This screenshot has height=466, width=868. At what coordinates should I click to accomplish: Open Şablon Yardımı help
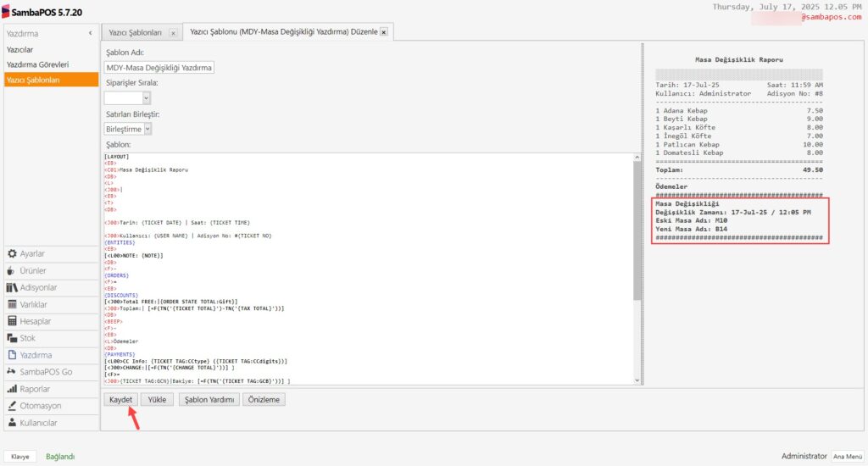[209, 400]
